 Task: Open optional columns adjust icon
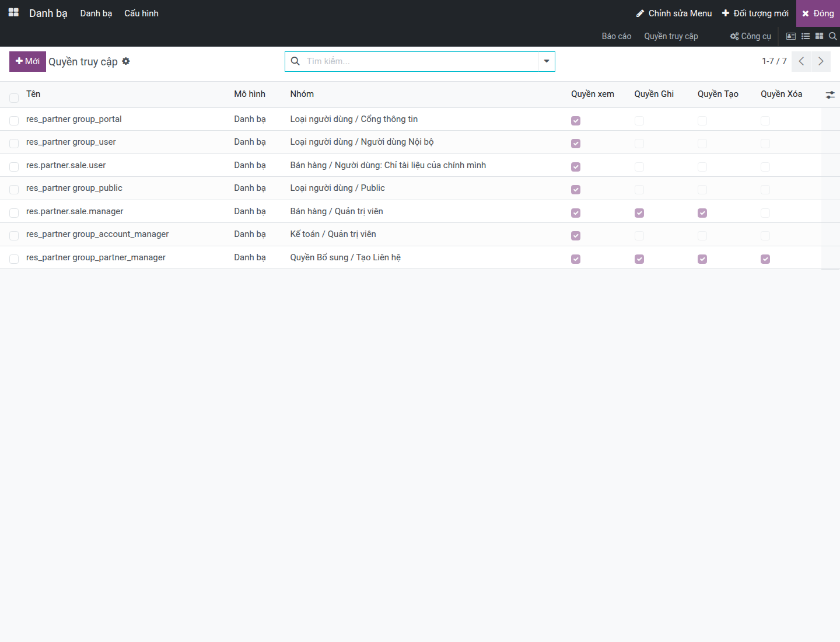pos(830,95)
